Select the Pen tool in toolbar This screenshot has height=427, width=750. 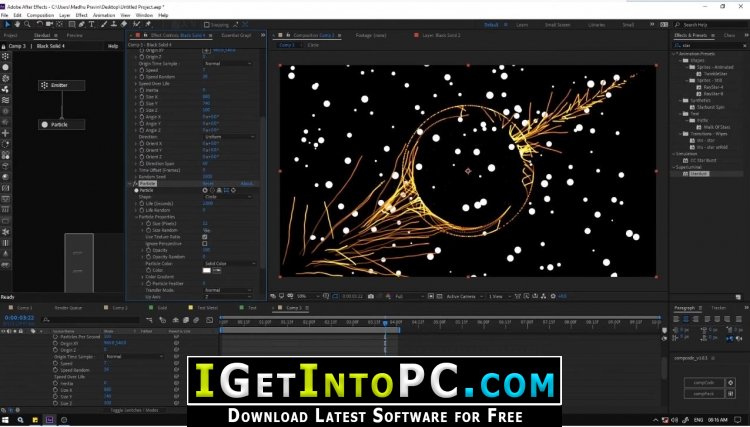tap(82, 24)
